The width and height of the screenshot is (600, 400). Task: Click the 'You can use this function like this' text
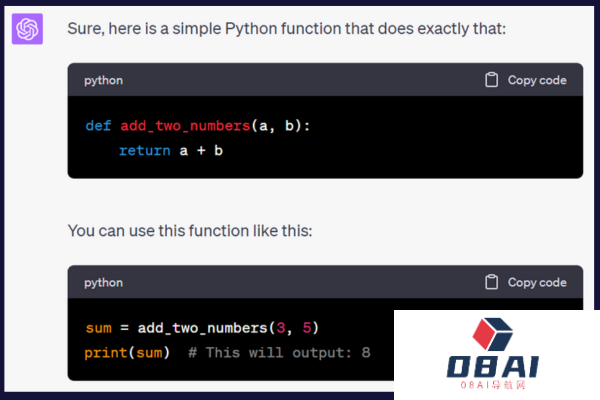190,231
